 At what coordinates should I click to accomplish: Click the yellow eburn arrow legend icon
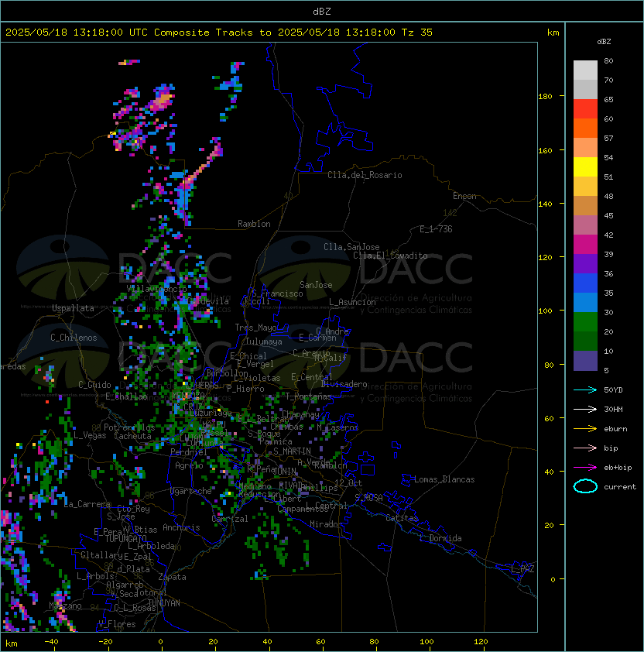(585, 429)
